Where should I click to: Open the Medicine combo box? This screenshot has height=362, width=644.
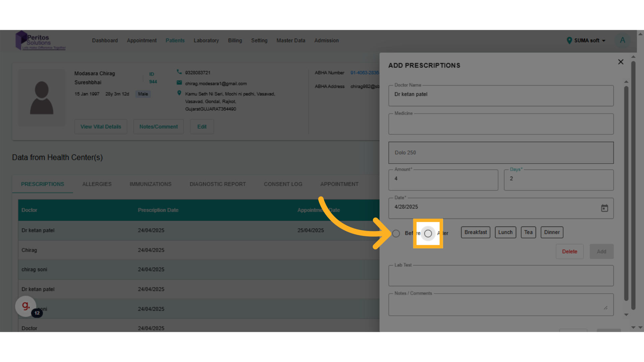point(501,124)
